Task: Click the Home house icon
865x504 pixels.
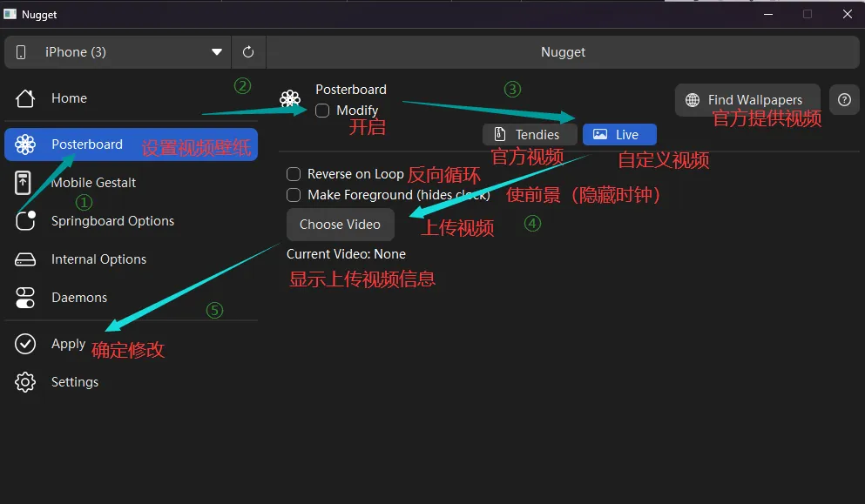Action: [x=24, y=98]
